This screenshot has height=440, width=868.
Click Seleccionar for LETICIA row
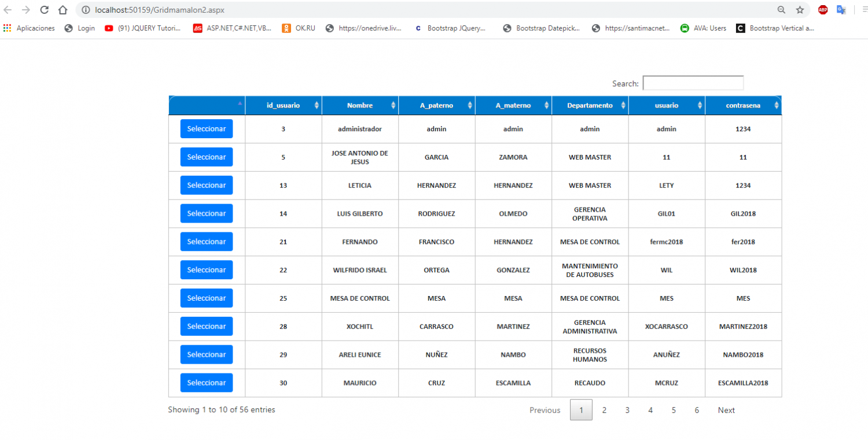coord(207,185)
